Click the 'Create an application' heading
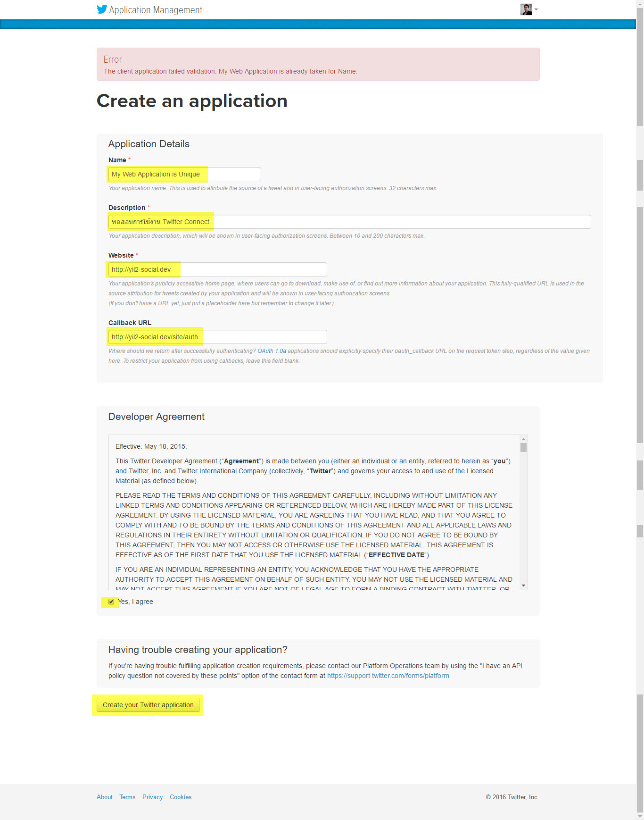644x820 pixels. tap(192, 101)
